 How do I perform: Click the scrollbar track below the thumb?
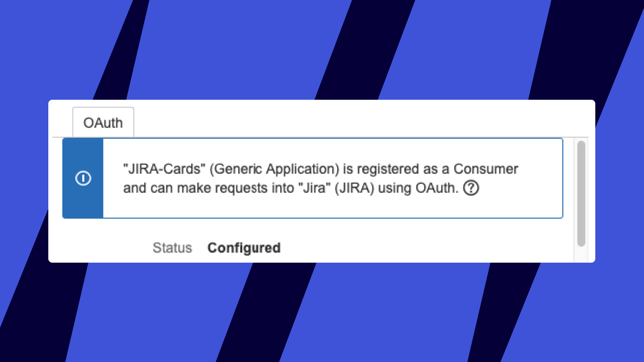click(x=581, y=253)
